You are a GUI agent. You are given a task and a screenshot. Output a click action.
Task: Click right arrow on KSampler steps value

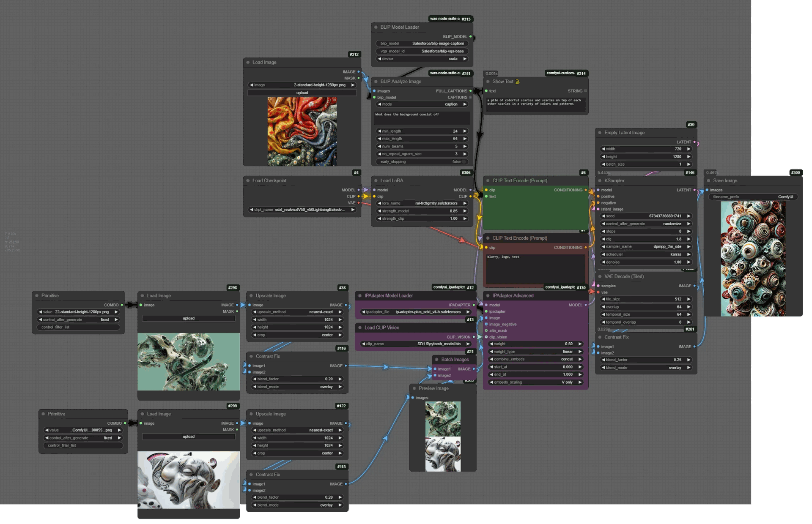pyautogui.click(x=689, y=232)
